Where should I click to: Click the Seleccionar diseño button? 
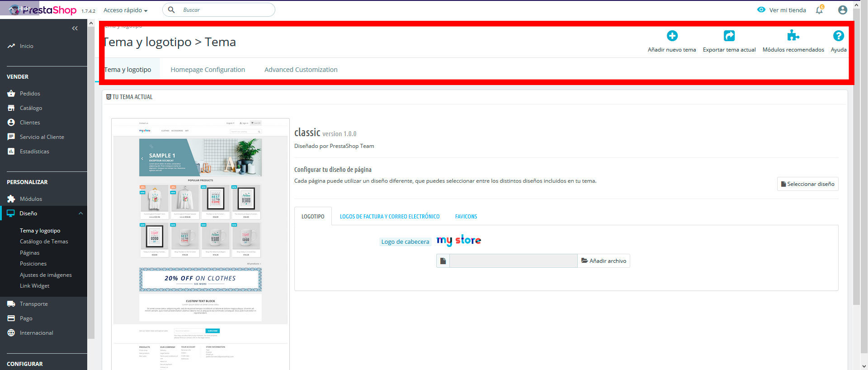[807, 184]
